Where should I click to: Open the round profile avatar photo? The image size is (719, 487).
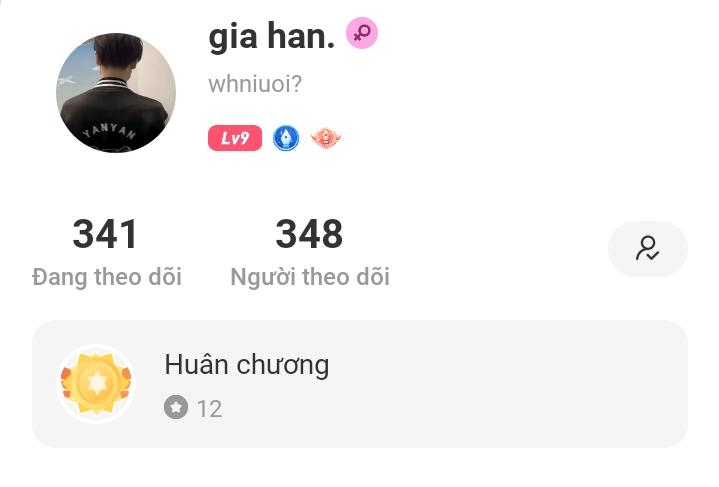[x=116, y=93]
